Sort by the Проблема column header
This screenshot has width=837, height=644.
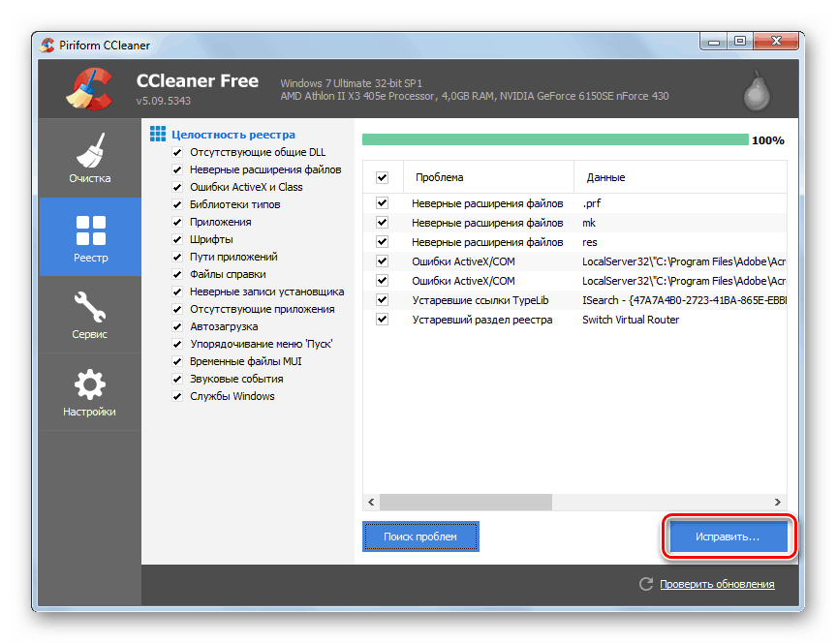point(488,177)
